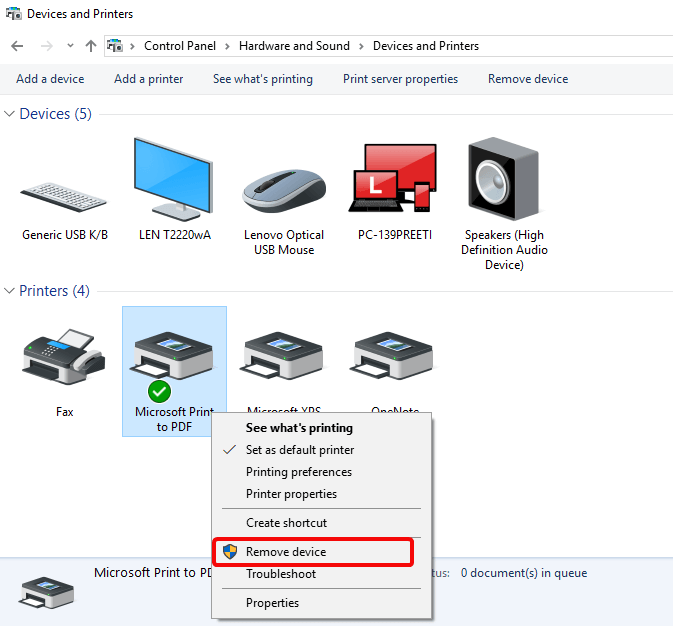Click the green default printer checkmark badge
The height and width of the screenshot is (626, 673).
(x=159, y=391)
